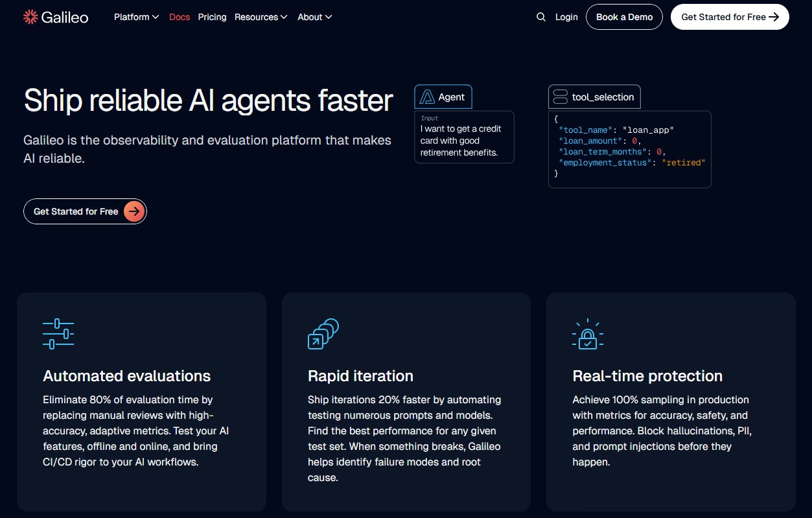Click the "loan_term_months" key in the code
The height and width of the screenshot is (518, 812).
[603, 152]
